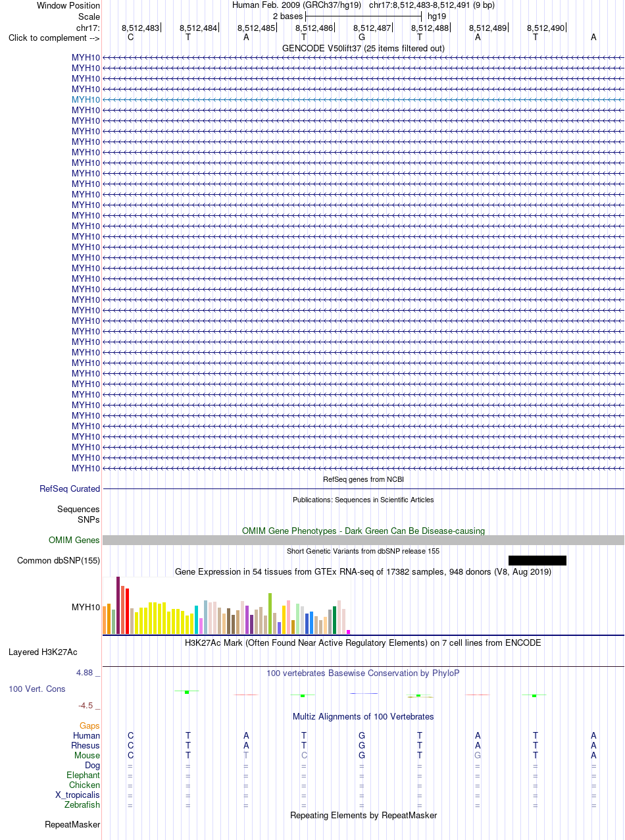Select the dark green GTEx bar

coord(334,620)
